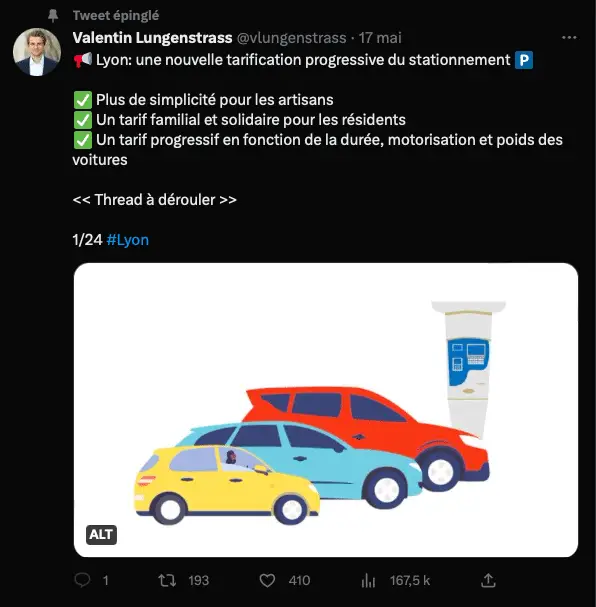Click the reply speech bubble icon
596x607 pixels.
[82, 580]
